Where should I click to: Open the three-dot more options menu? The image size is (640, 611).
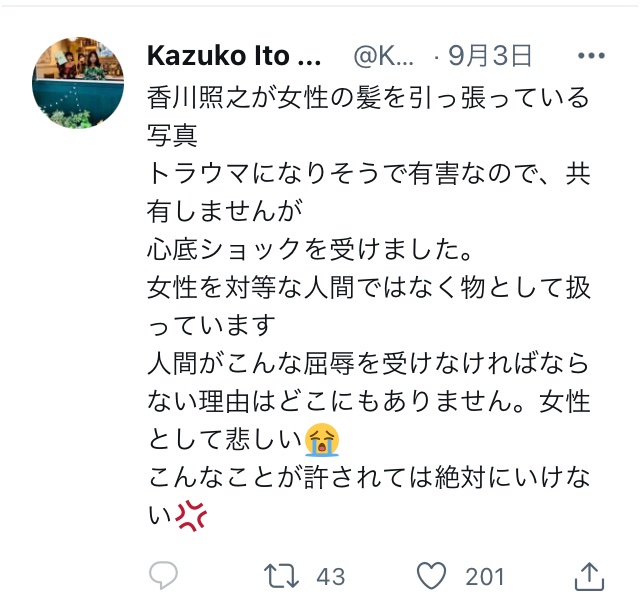click(591, 56)
